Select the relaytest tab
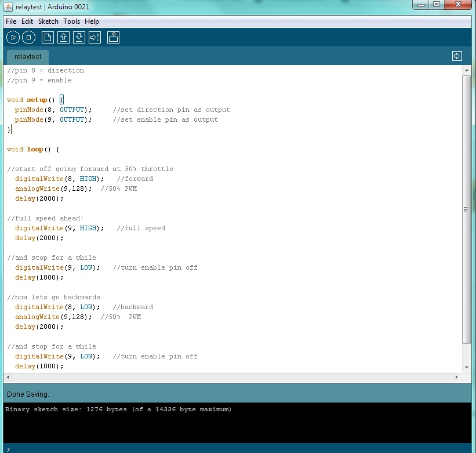476x453 pixels. (28, 57)
